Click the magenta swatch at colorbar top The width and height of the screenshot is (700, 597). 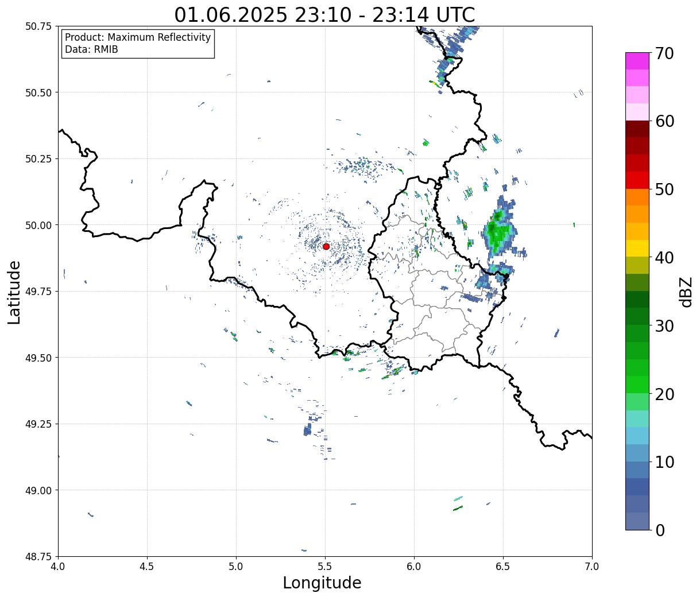click(x=637, y=61)
